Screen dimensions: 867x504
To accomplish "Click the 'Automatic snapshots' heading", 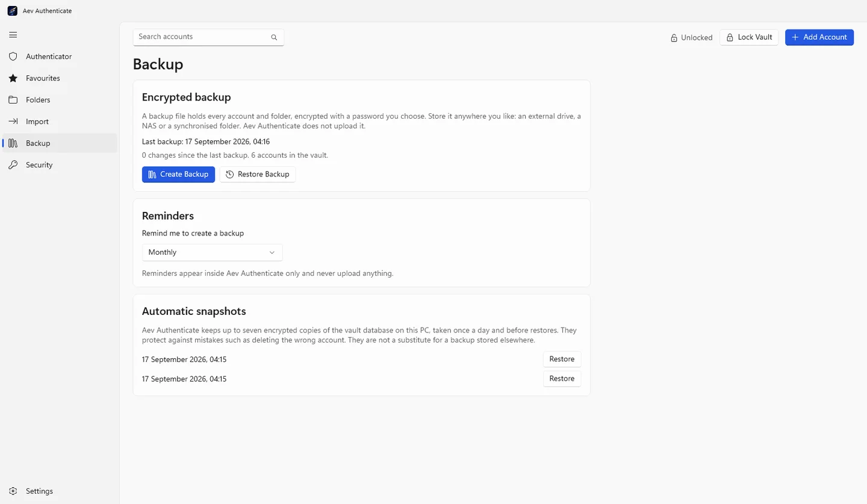I will (x=194, y=311).
